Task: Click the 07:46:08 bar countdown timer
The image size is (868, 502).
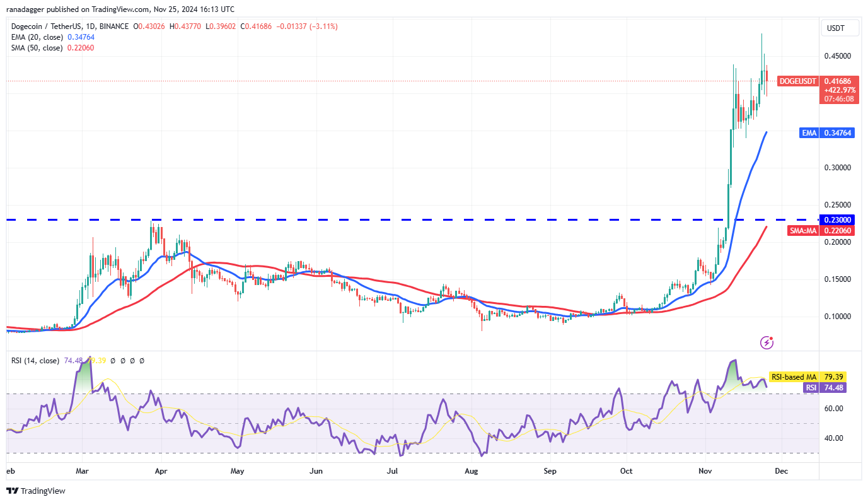Action: [839, 99]
